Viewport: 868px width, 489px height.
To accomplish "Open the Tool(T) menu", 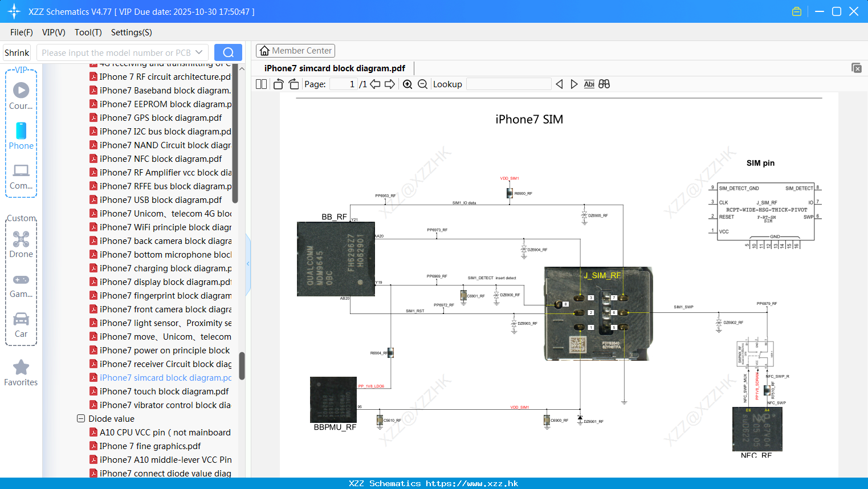I will (88, 32).
